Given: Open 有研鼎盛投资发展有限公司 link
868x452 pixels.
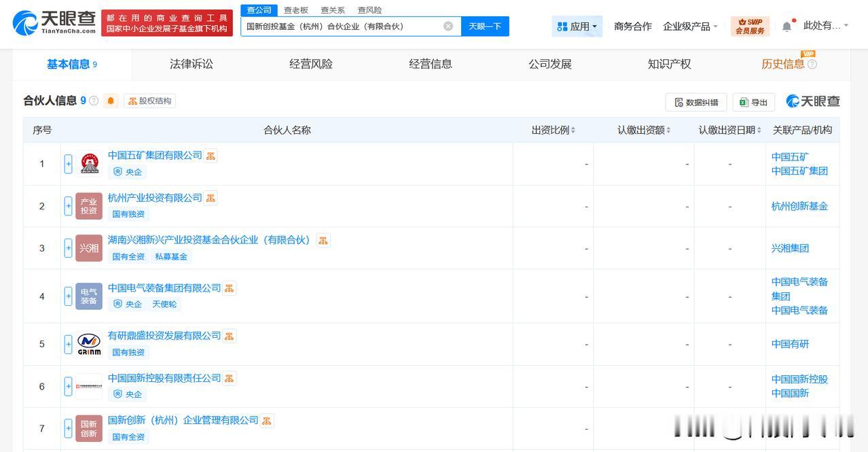Looking at the screenshot, I should pos(164,335).
